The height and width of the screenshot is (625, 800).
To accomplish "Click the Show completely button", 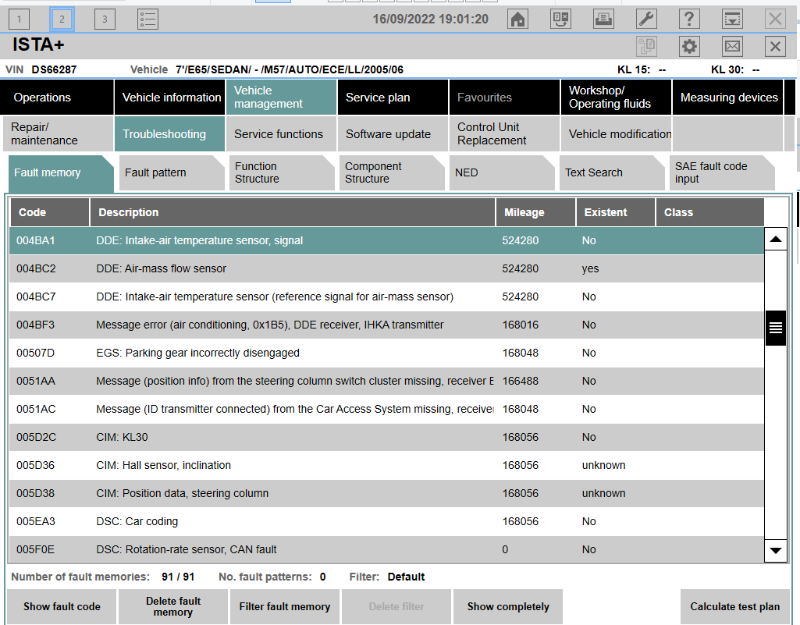I will pyautogui.click(x=508, y=607).
